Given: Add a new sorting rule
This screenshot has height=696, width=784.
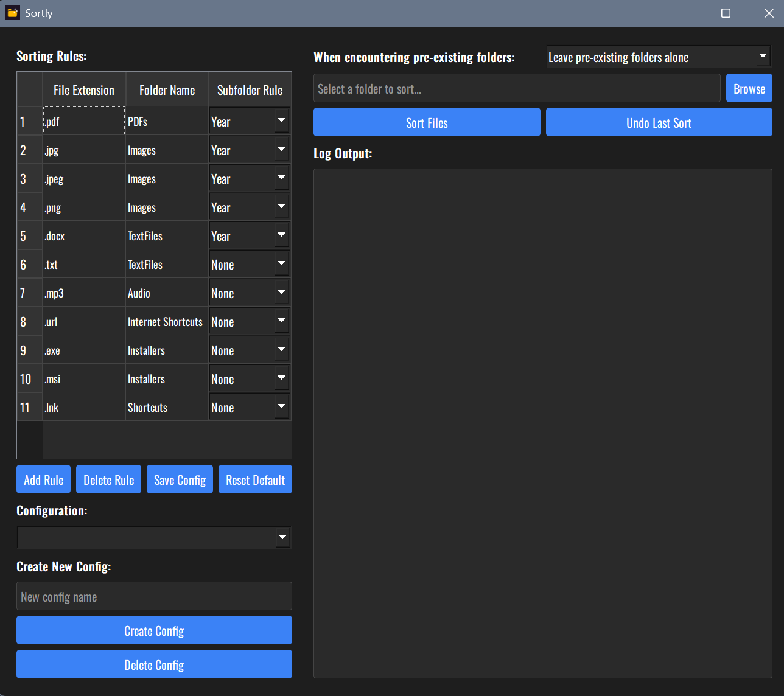Looking at the screenshot, I should point(44,479).
